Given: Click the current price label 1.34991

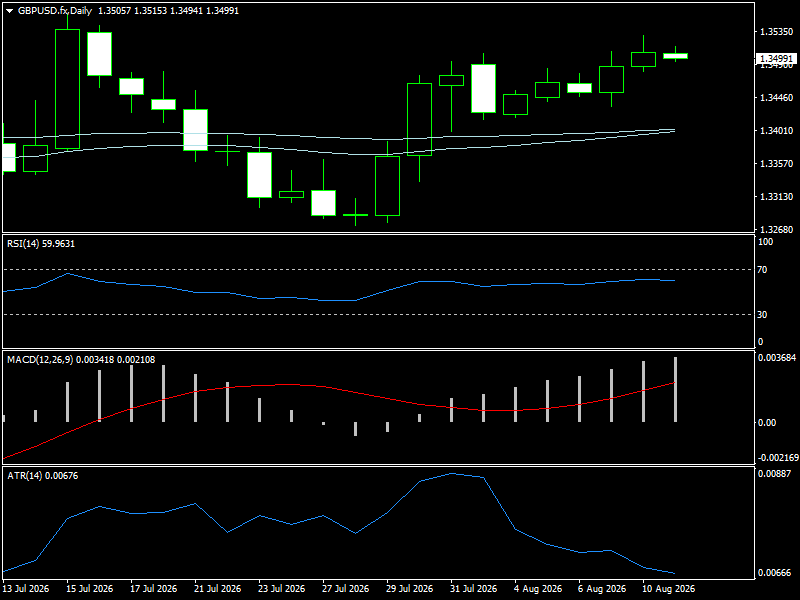Looking at the screenshot, I should pyautogui.click(x=778, y=59).
